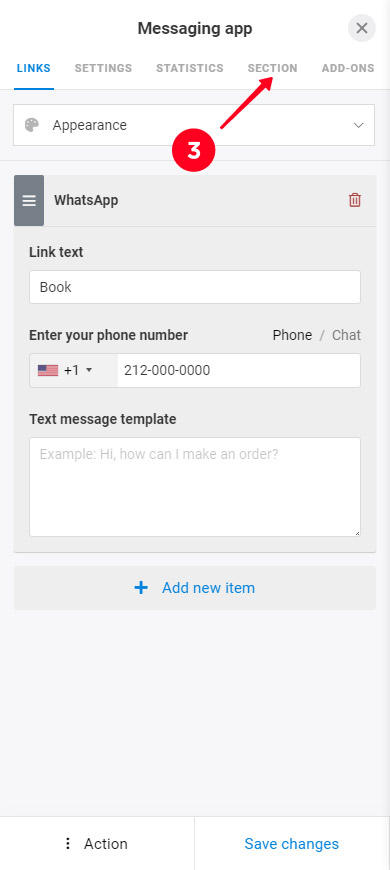
Task: Delete the WhatsApp item with trash icon
Action: click(354, 200)
